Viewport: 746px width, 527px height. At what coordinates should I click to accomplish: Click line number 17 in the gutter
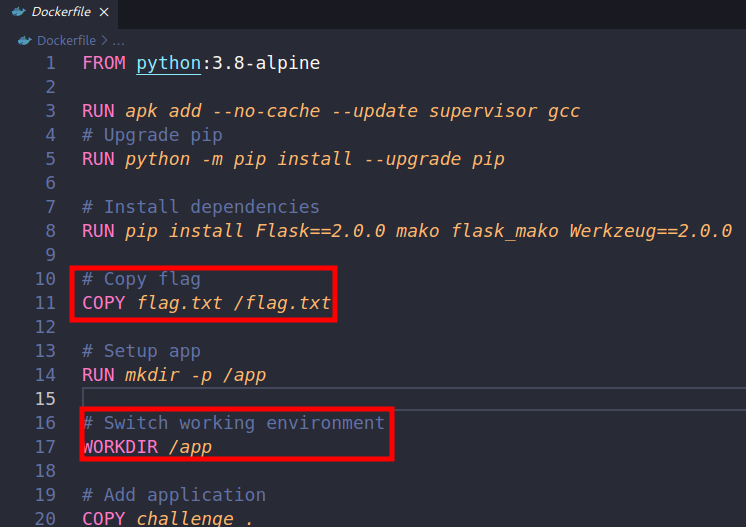tap(45, 447)
